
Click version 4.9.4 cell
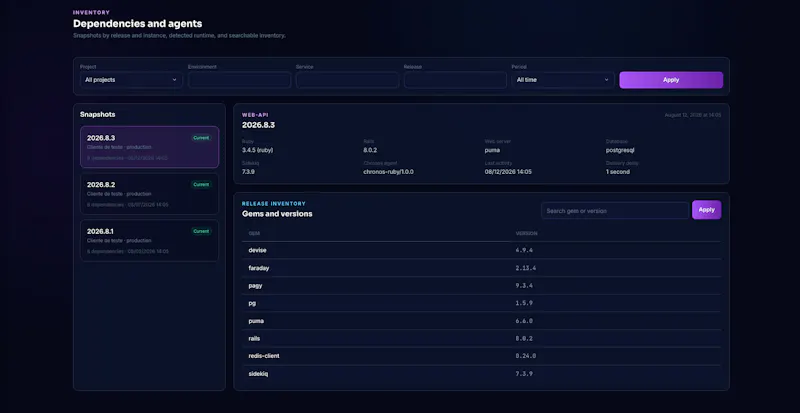click(524, 251)
